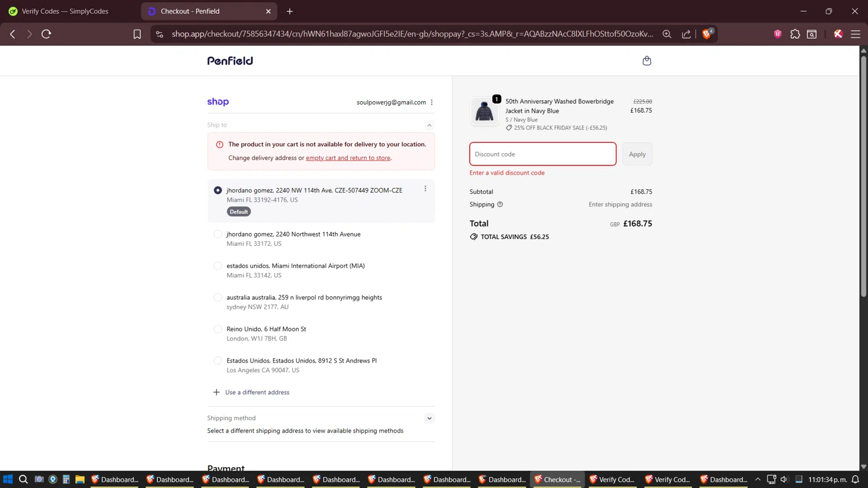Click the share page icon

coord(686,34)
